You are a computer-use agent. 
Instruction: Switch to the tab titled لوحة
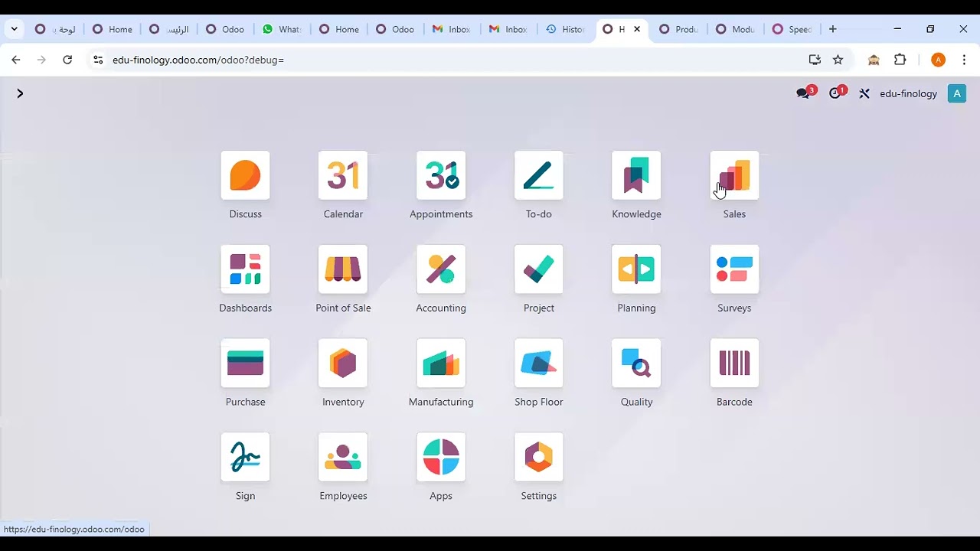[x=55, y=29]
